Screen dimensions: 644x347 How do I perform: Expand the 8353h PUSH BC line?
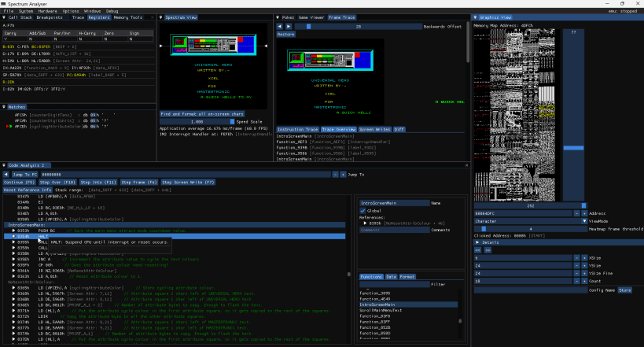[x=13, y=231]
